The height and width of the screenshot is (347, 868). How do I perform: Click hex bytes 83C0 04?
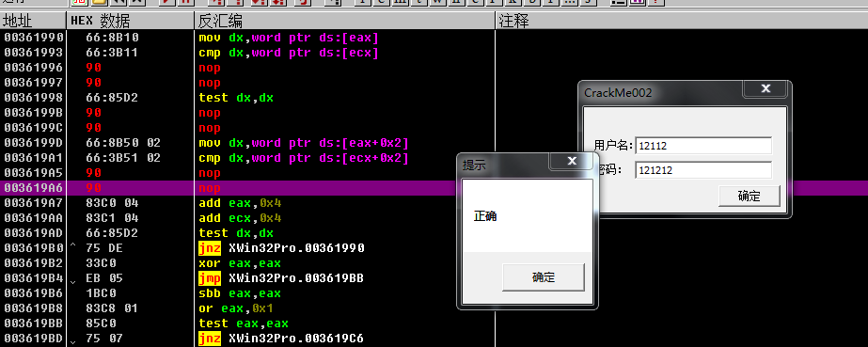(x=112, y=202)
